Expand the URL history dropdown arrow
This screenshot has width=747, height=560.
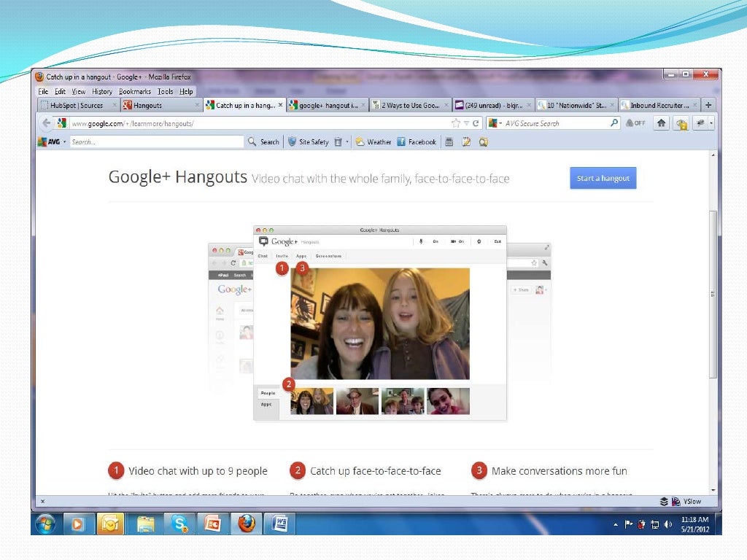click(x=466, y=123)
